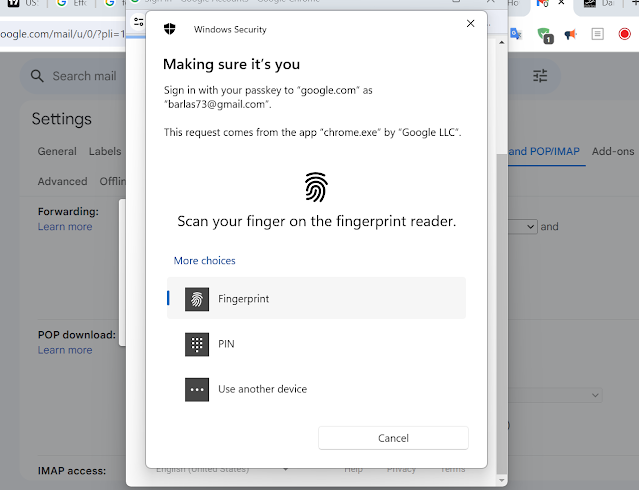
Task: Select the Fingerprint sign-in option
Action: click(x=316, y=298)
